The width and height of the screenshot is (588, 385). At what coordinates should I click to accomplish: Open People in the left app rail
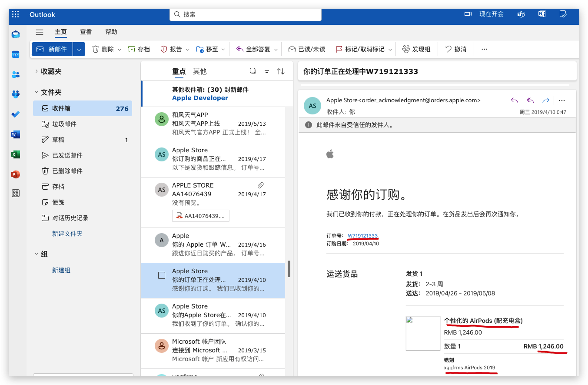click(x=16, y=74)
